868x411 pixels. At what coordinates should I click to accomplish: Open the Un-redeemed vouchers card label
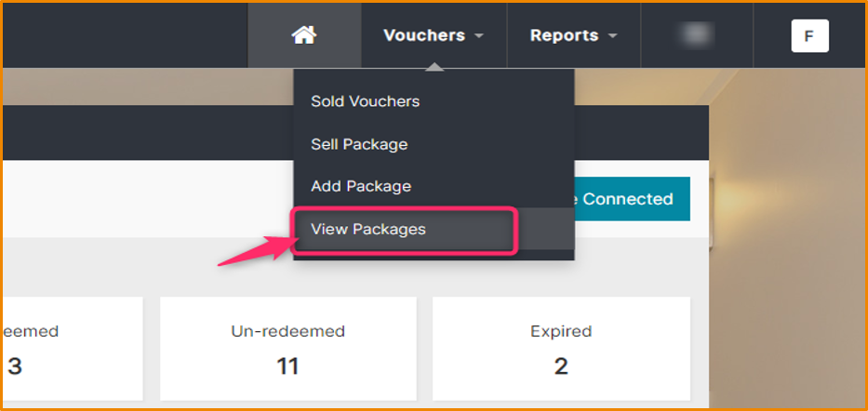(x=287, y=331)
